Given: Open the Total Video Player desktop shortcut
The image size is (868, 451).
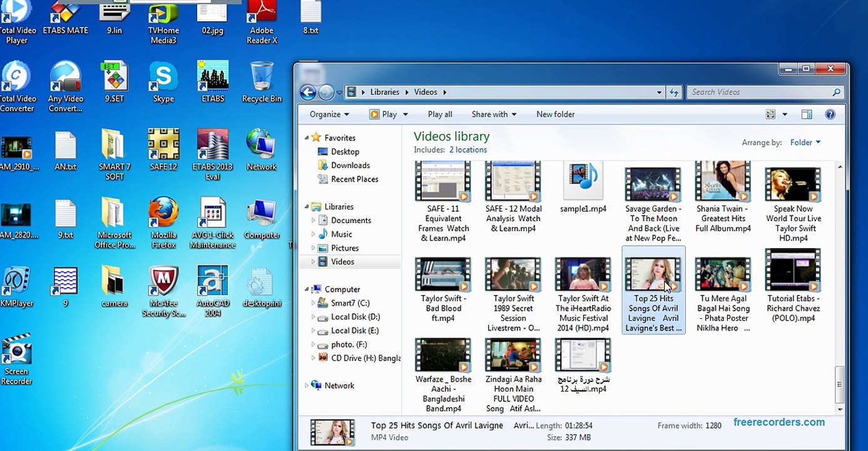Looking at the screenshot, I should (x=17, y=23).
